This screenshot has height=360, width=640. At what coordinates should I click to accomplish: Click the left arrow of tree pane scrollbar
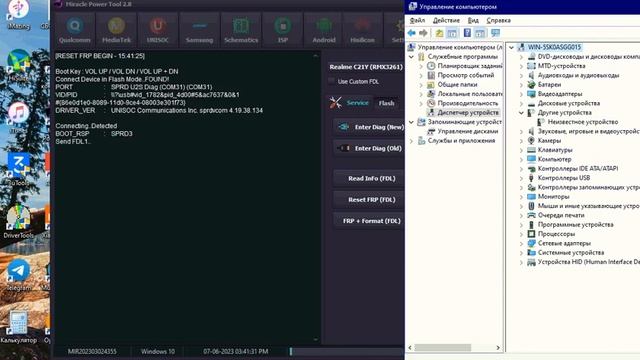pos(410,347)
